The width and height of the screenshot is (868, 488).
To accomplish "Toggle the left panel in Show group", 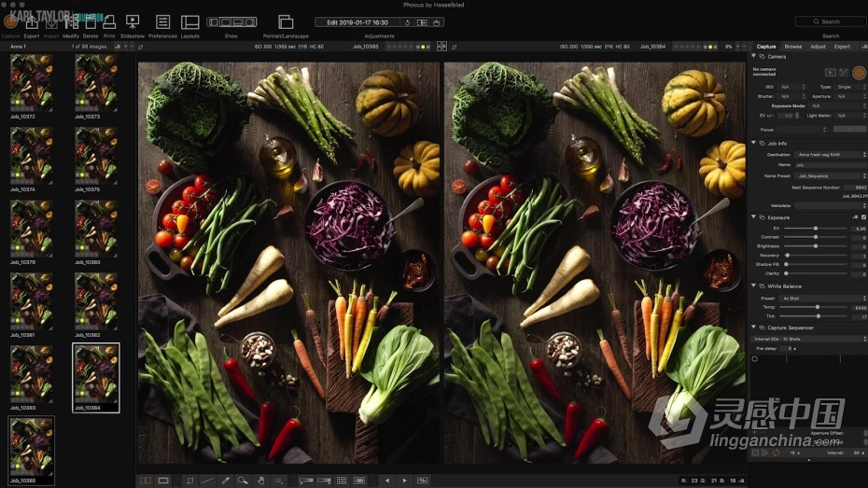I will [x=213, y=22].
